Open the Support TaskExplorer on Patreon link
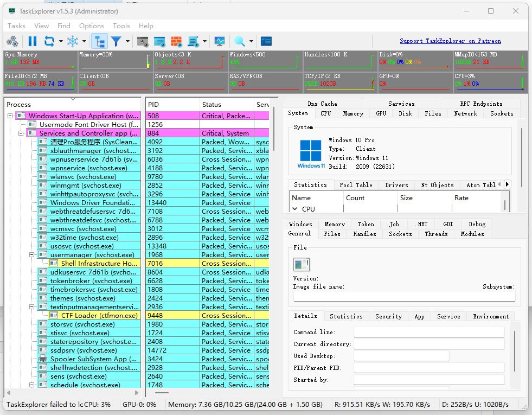This screenshot has height=415, width=532. coord(450,41)
